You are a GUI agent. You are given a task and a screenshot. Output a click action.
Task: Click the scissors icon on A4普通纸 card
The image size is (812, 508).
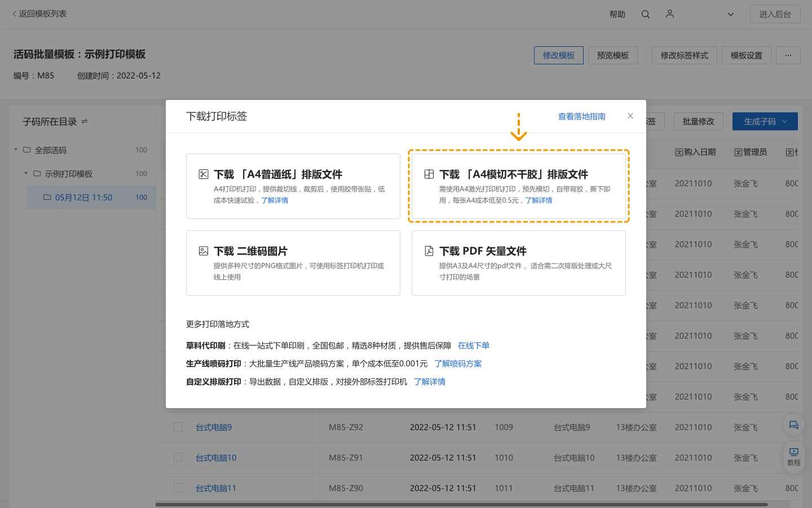pyautogui.click(x=203, y=174)
